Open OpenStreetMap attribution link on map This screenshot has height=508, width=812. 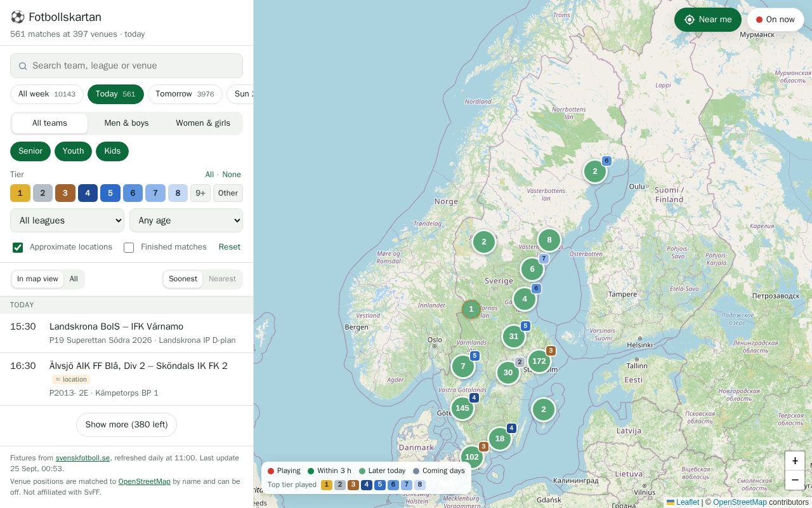coord(740,502)
